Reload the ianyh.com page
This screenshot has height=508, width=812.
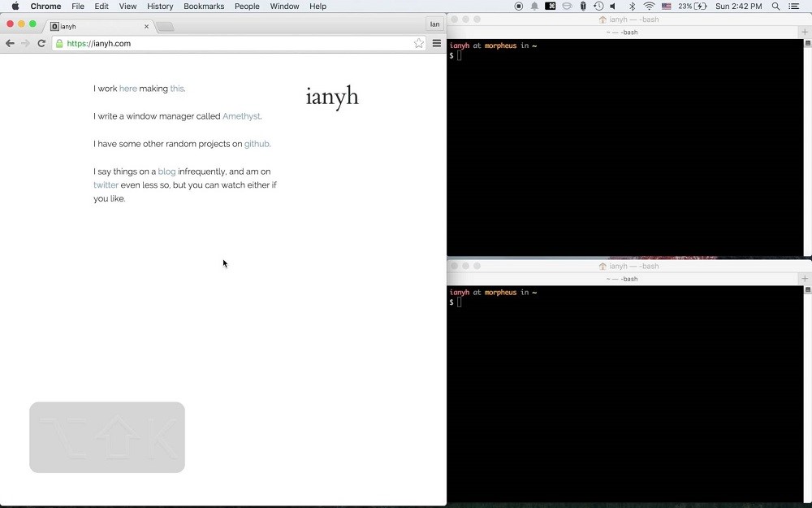tap(41, 44)
